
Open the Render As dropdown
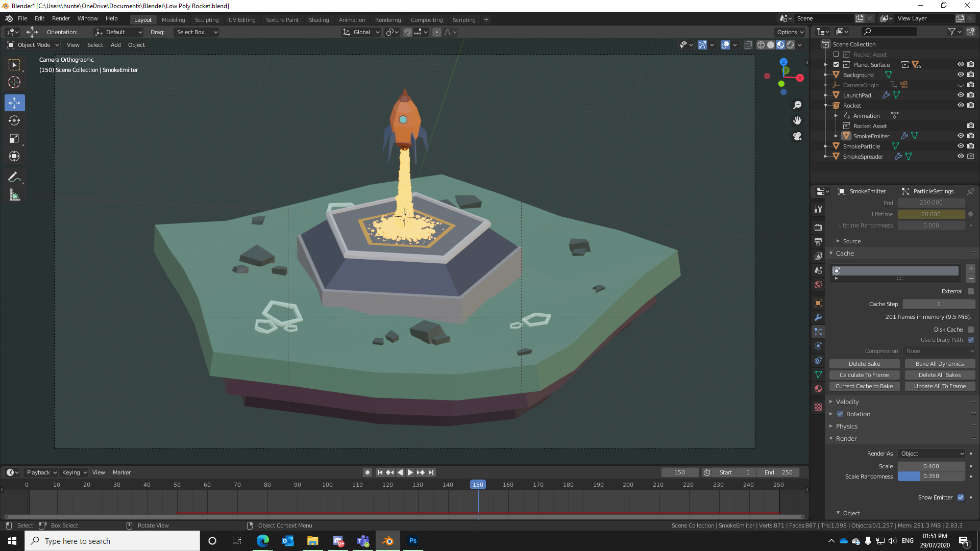932,454
